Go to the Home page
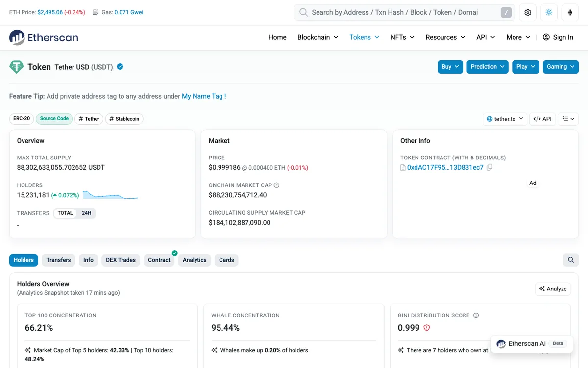Image resolution: width=588 pixels, height=368 pixels. 277,37
